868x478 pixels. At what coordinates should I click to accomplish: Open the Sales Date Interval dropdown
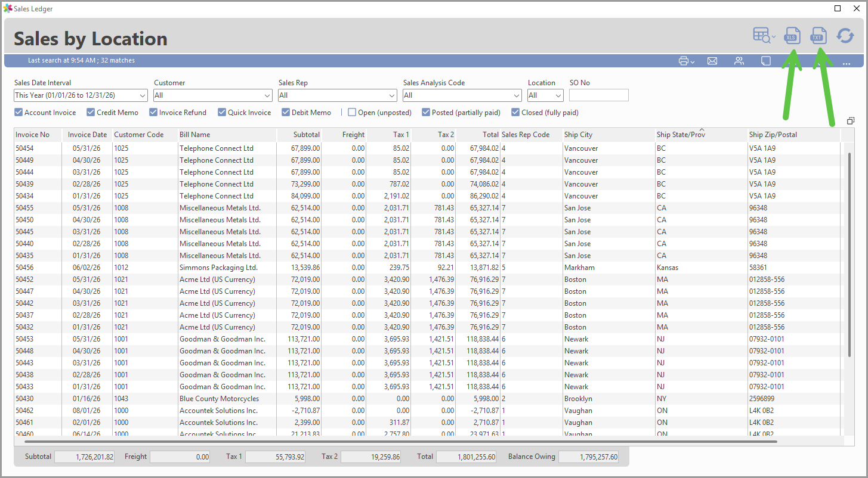coord(81,95)
